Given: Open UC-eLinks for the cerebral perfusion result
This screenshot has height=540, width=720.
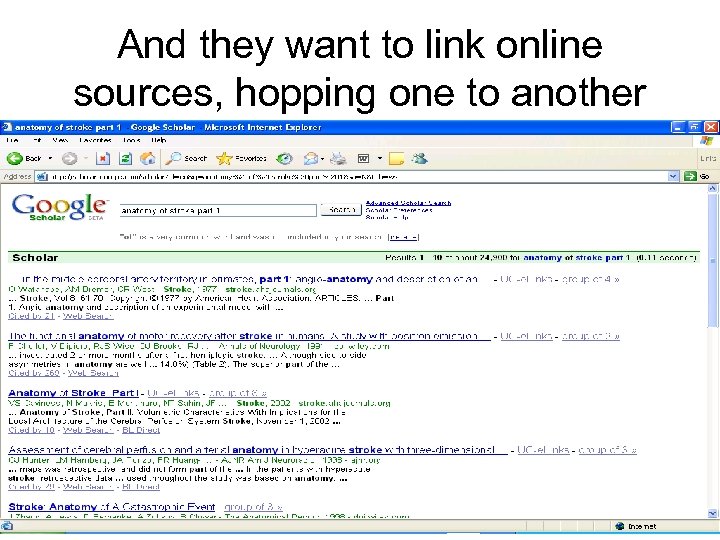Looking at the screenshot, I should (543, 450).
